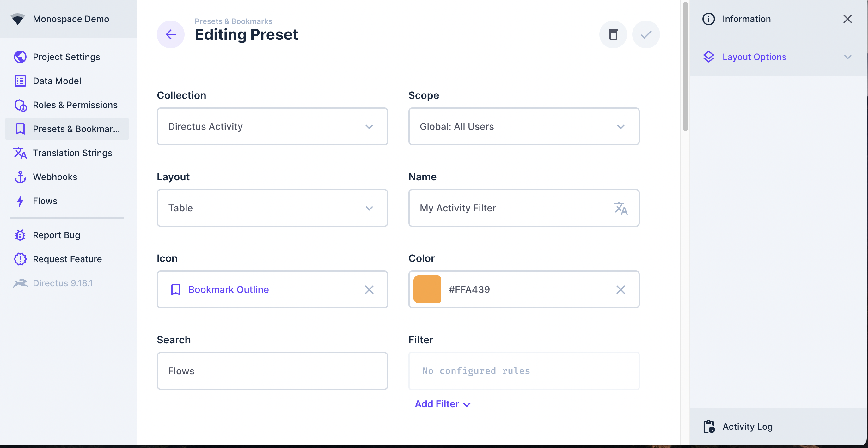Open the Layout dropdown showing Table
Viewport: 868px width, 448px height.
click(x=272, y=208)
